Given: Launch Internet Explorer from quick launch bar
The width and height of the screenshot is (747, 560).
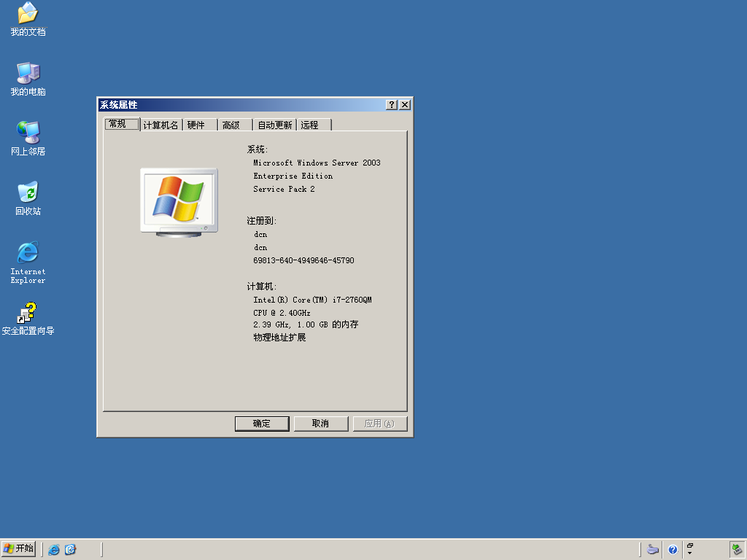Looking at the screenshot, I should [x=54, y=550].
